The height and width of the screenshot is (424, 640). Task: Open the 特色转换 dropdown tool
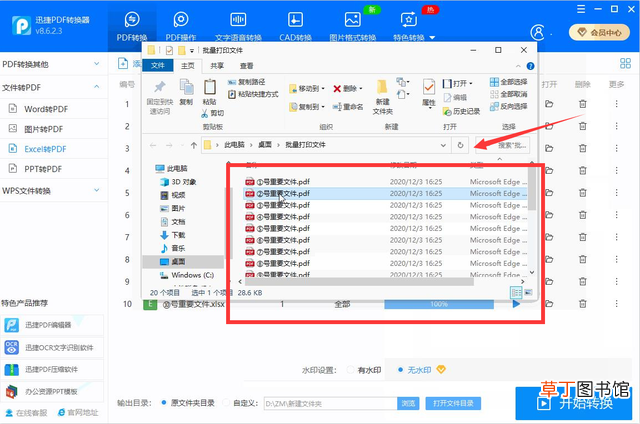click(413, 26)
